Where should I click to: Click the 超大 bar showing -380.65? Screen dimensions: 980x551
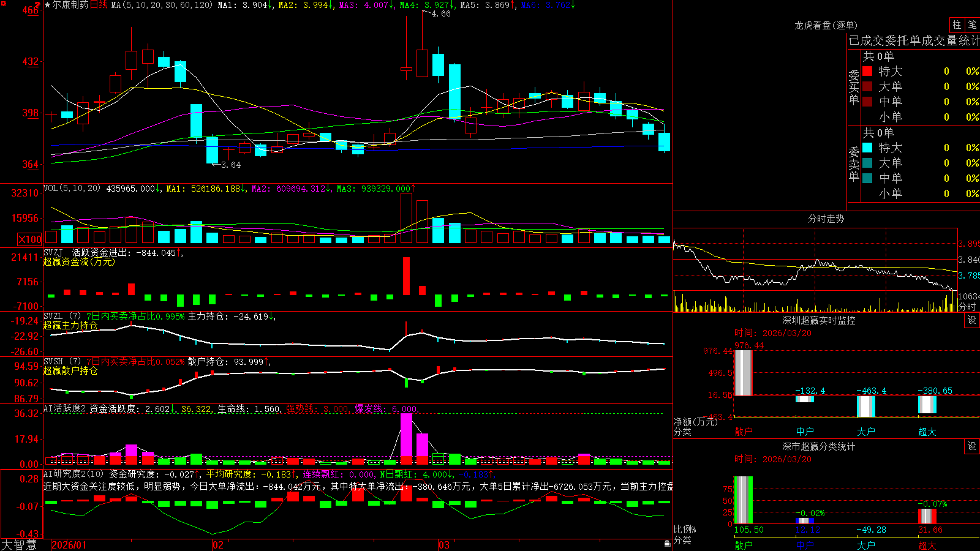click(927, 405)
